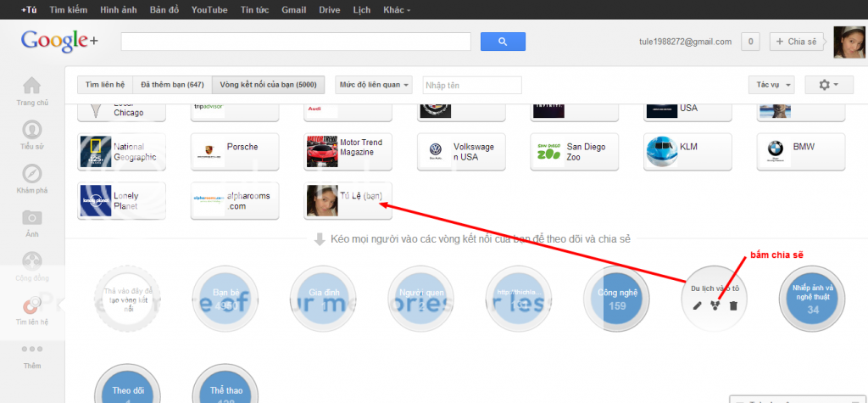Select the KLM contact card
This screenshot has width=868, height=403.
pyautogui.click(x=687, y=152)
